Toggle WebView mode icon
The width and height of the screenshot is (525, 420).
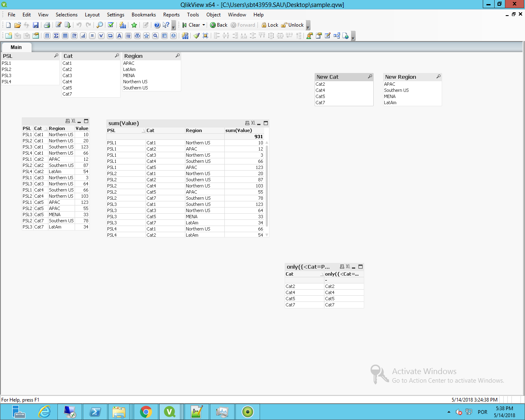346,36
